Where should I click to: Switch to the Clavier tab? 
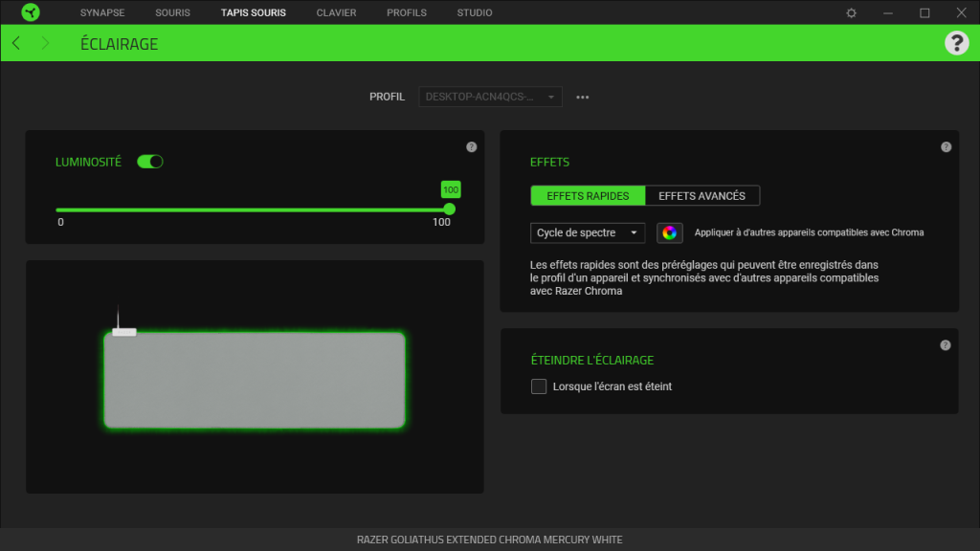pos(336,12)
